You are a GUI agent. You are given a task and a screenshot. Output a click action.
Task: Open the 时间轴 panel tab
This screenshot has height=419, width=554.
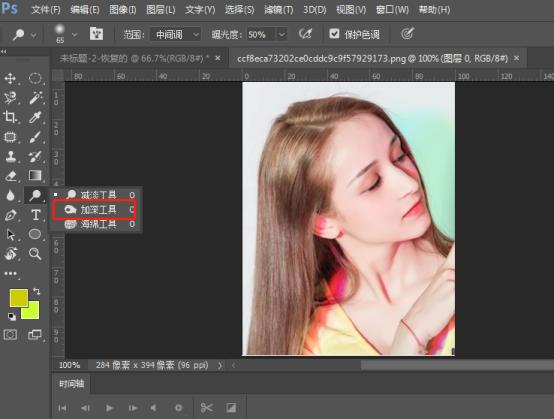pyautogui.click(x=72, y=384)
